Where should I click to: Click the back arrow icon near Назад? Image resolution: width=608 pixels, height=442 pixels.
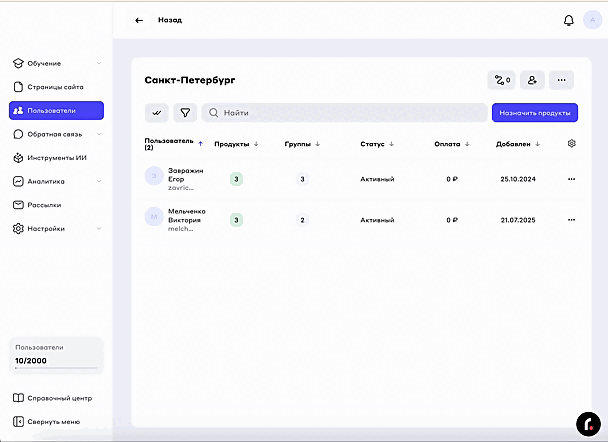(139, 20)
